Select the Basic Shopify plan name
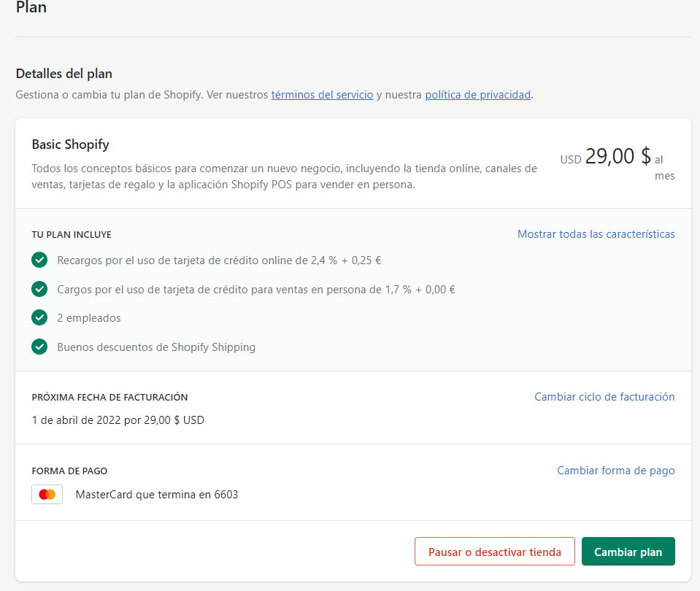 pos(71,144)
